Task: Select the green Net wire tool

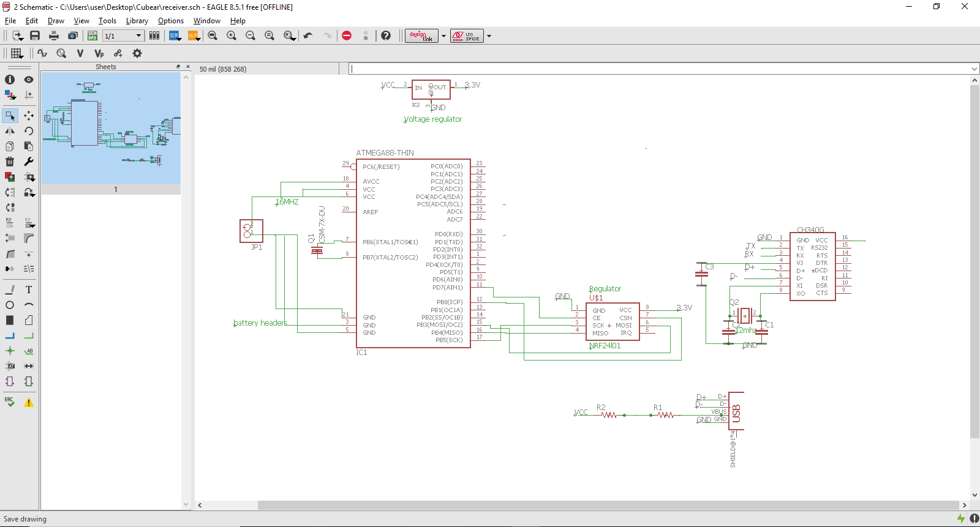Action: [x=29, y=335]
